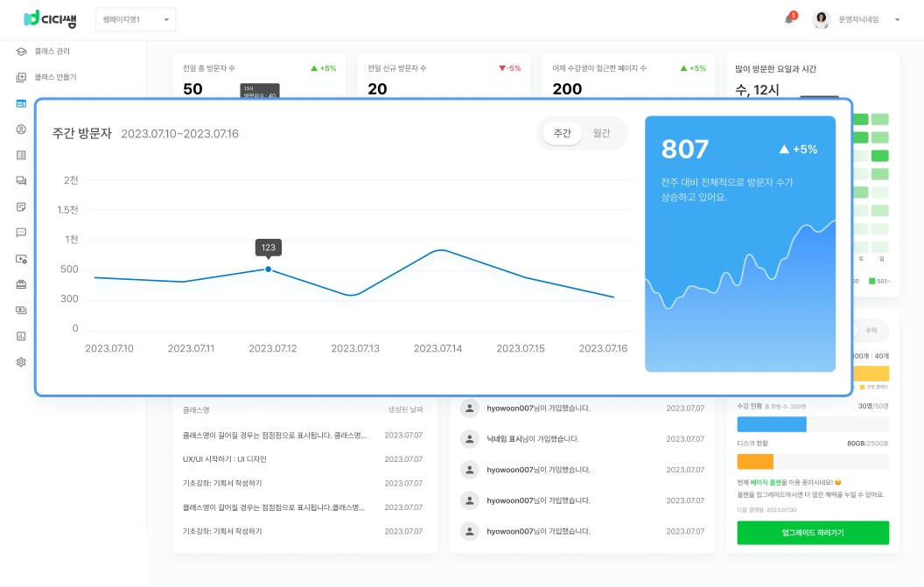The height and width of the screenshot is (587, 924).
Task: Select the 수익 toggle in plan panel
Action: (871, 331)
